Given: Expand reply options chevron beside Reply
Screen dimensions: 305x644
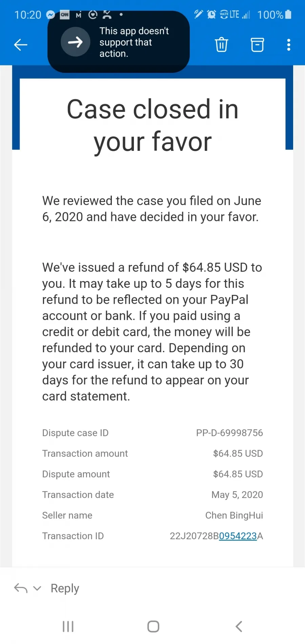Looking at the screenshot, I should [37, 588].
